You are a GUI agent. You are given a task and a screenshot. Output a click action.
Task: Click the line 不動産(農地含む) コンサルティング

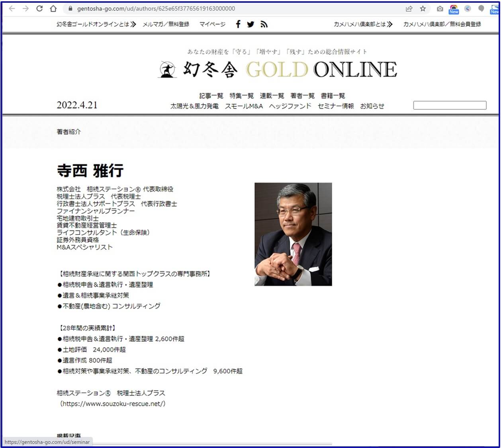(x=109, y=306)
